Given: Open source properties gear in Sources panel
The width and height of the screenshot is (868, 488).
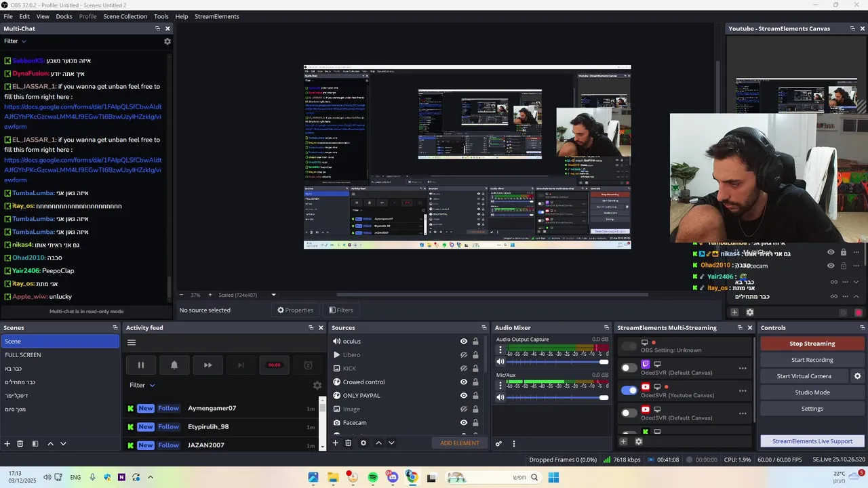Looking at the screenshot, I should click(x=363, y=443).
